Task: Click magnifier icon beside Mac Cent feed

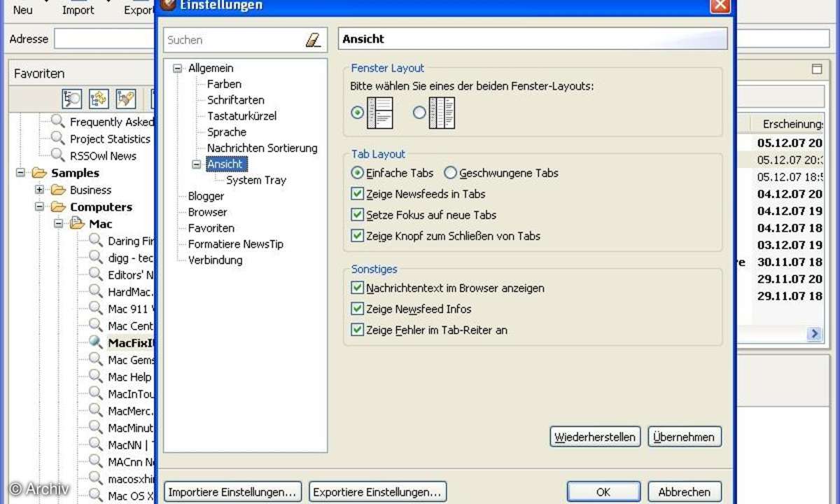Action: 96,325
